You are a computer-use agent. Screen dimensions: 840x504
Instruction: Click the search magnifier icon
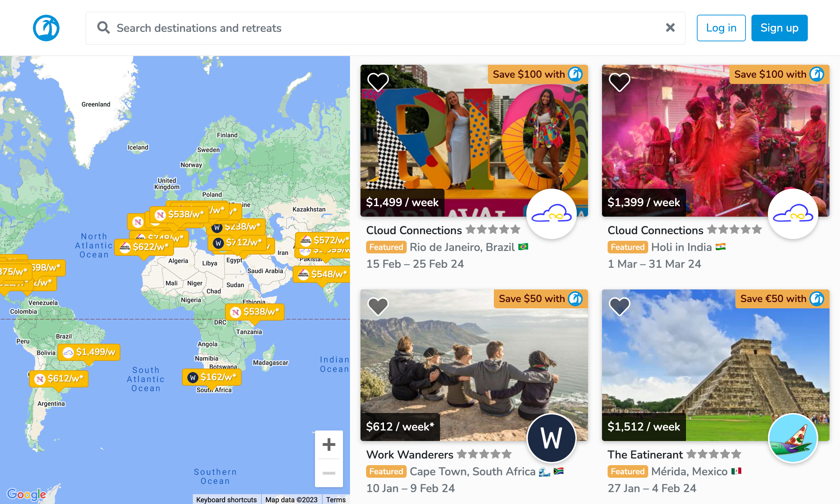[103, 28]
